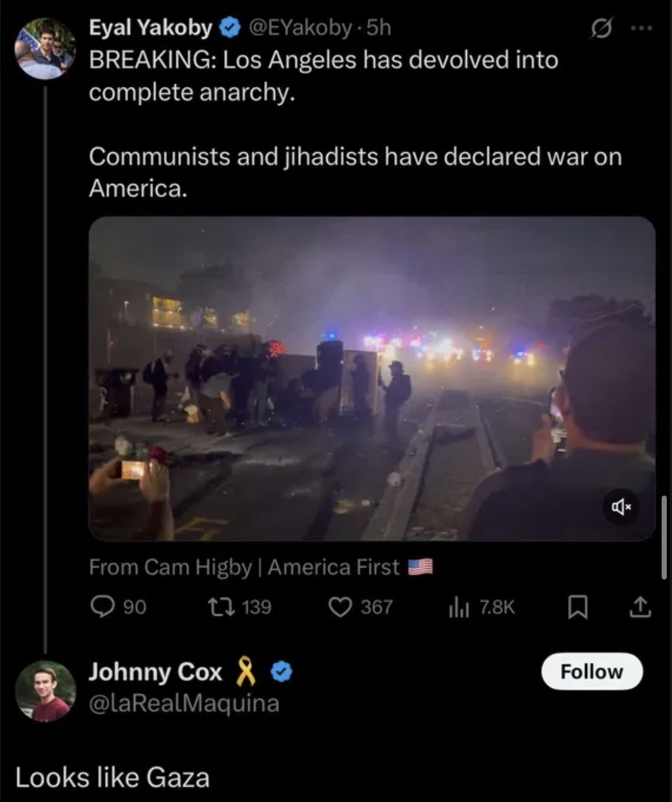The width and height of the screenshot is (672, 802).
Task: Click the 5h tweet timestamp
Action: tap(379, 27)
